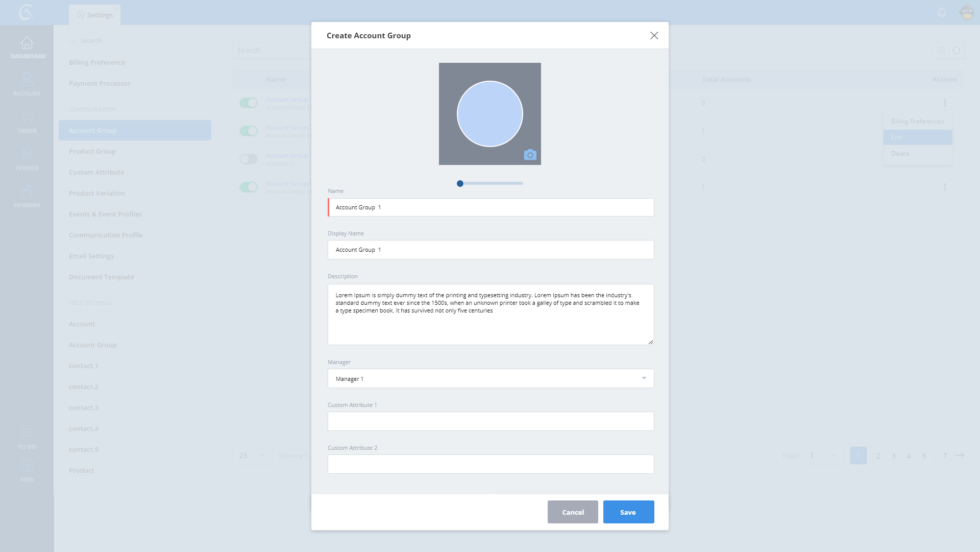This screenshot has width=980, height=552.
Task: Click the image zoom slider handle
Action: [460, 183]
